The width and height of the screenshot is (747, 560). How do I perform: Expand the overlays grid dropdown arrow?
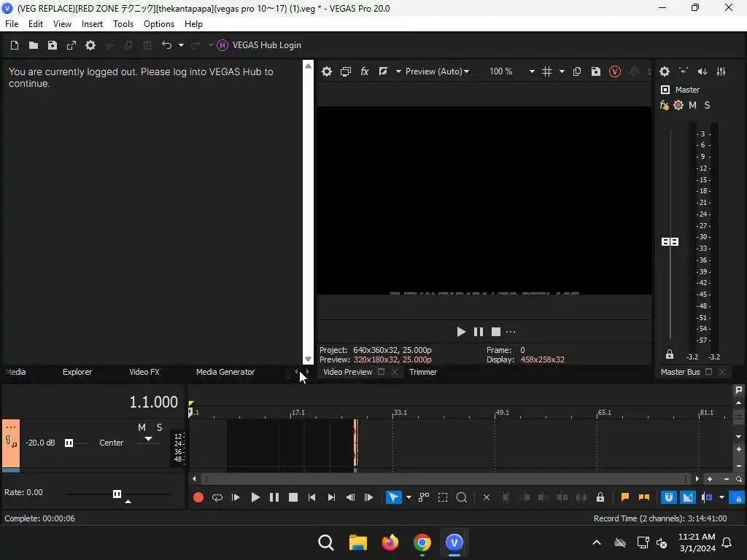[x=562, y=71]
